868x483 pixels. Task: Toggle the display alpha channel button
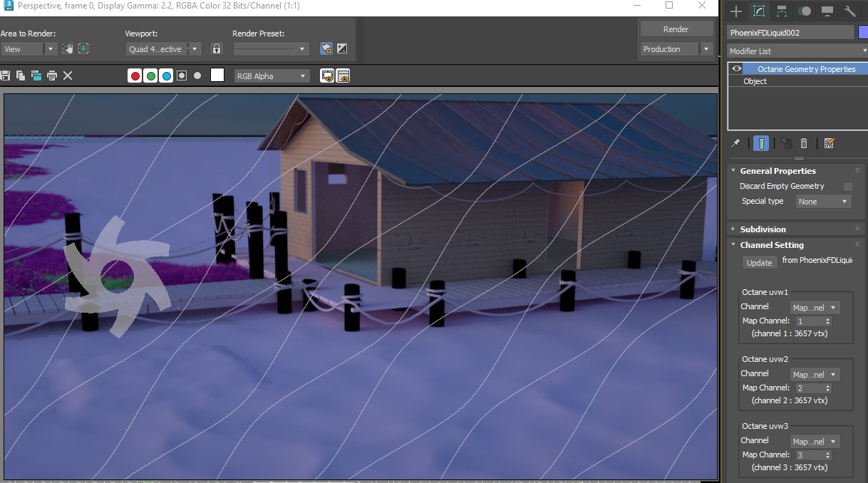(182, 76)
